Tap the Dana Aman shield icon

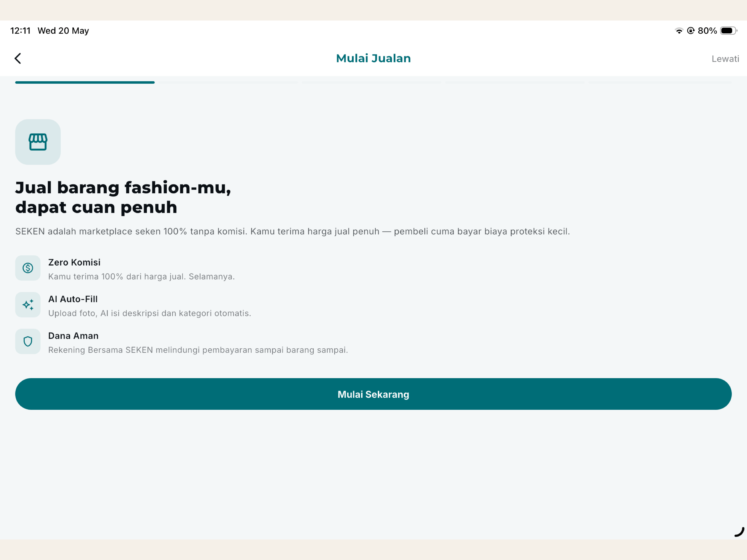point(28,342)
